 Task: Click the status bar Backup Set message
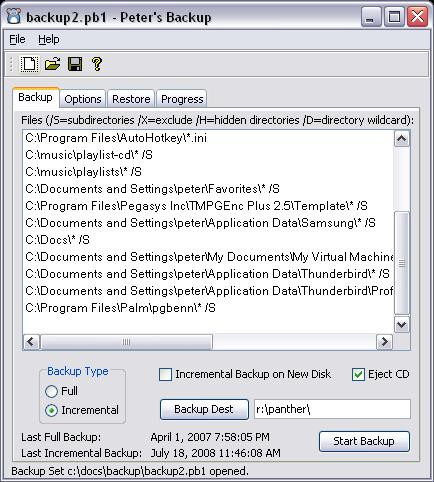pyautogui.click(x=130, y=471)
